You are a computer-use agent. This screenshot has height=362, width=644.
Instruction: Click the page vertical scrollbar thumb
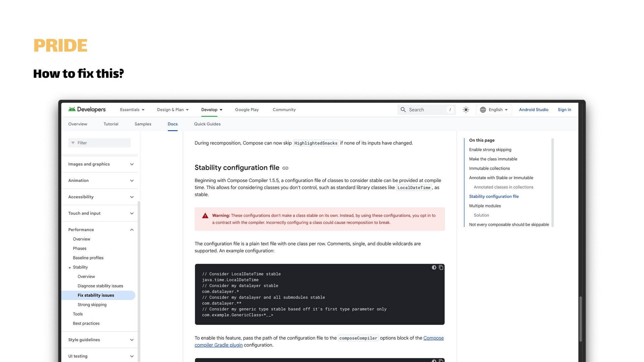point(581,318)
